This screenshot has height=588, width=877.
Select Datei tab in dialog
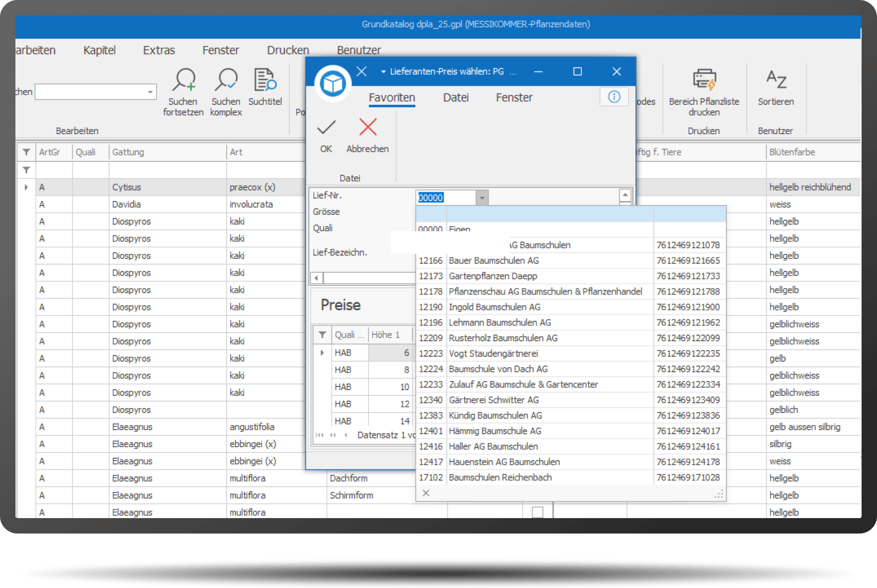(456, 98)
